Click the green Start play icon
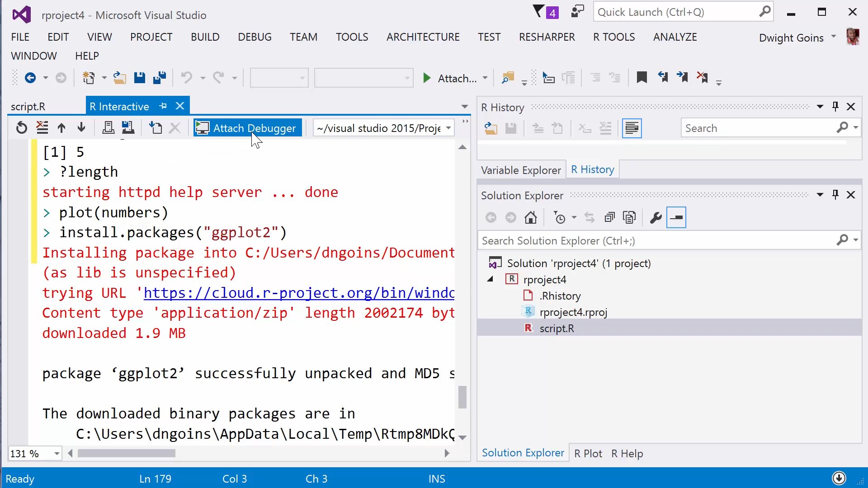The height and width of the screenshot is (488, 868). tap(426, 78)
